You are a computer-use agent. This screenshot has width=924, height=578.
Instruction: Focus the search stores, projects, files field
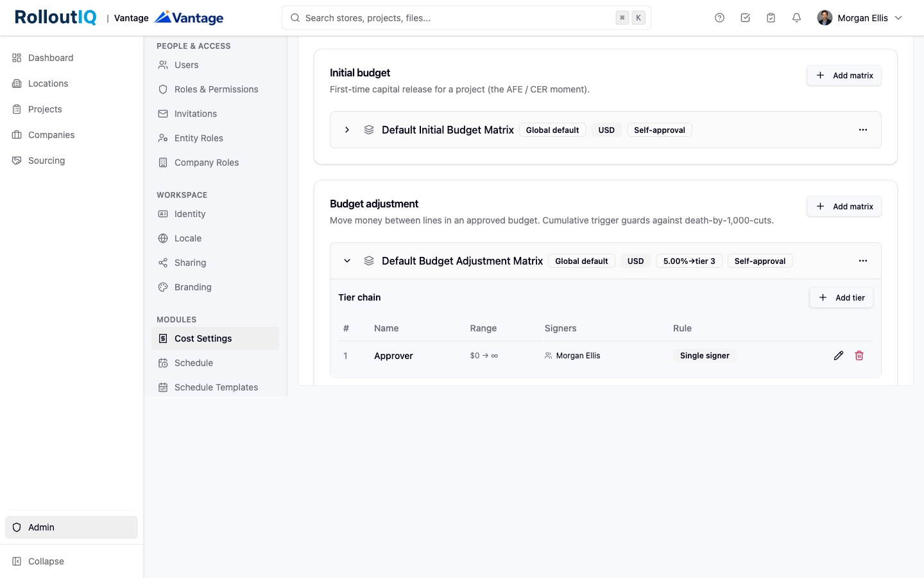466,18
